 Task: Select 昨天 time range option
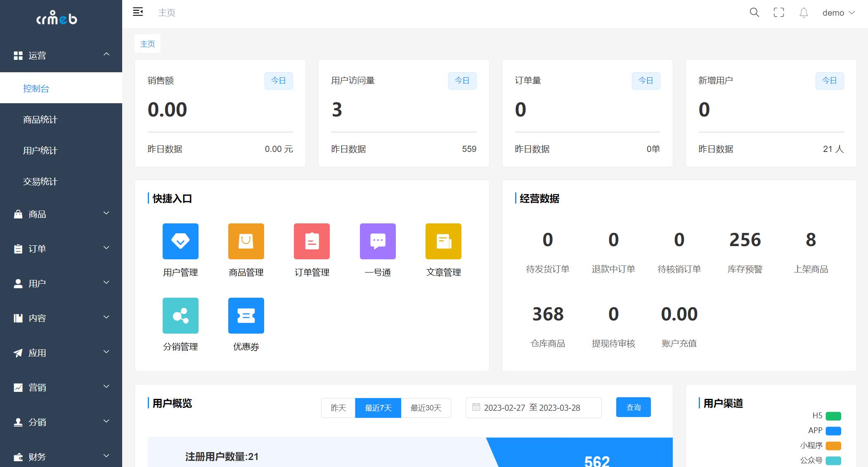tap(338, 408)
